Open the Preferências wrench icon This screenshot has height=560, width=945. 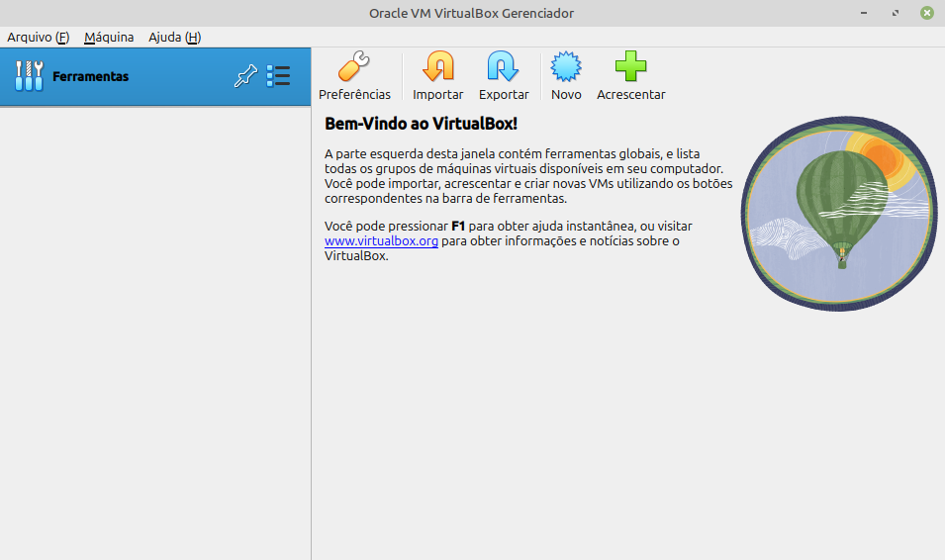(353, 68)
